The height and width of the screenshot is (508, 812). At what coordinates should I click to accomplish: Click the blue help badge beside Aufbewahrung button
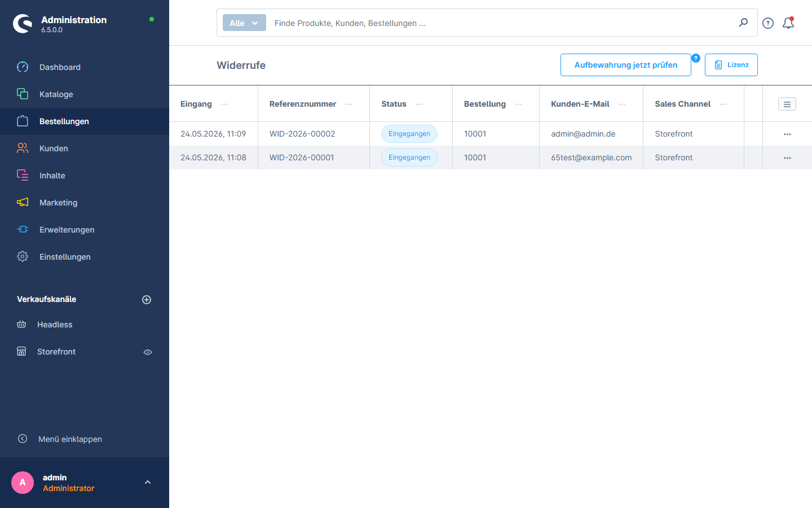click(x=696, y=58)
